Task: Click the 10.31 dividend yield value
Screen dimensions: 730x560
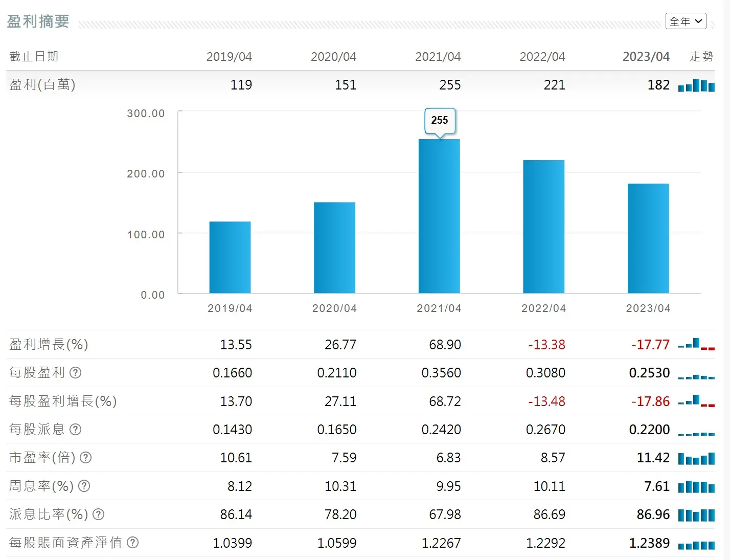Action: [340, 486]
